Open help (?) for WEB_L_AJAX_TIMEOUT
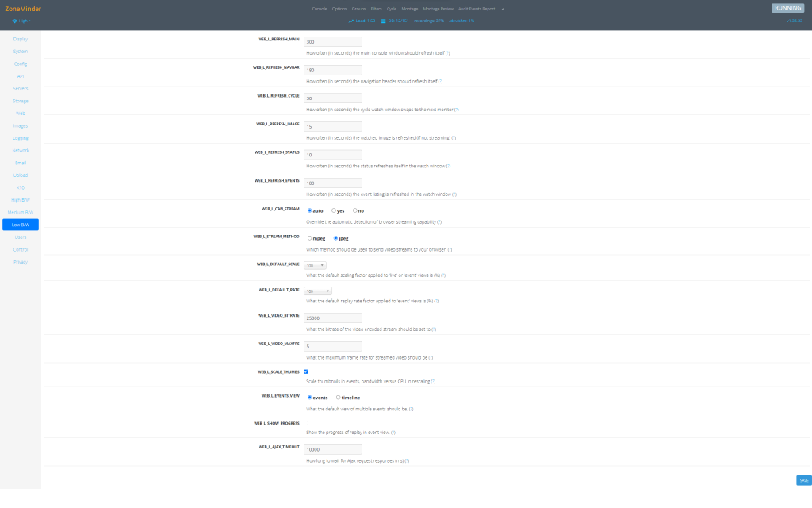Screen dimensions: 812x508 [407, 460]
